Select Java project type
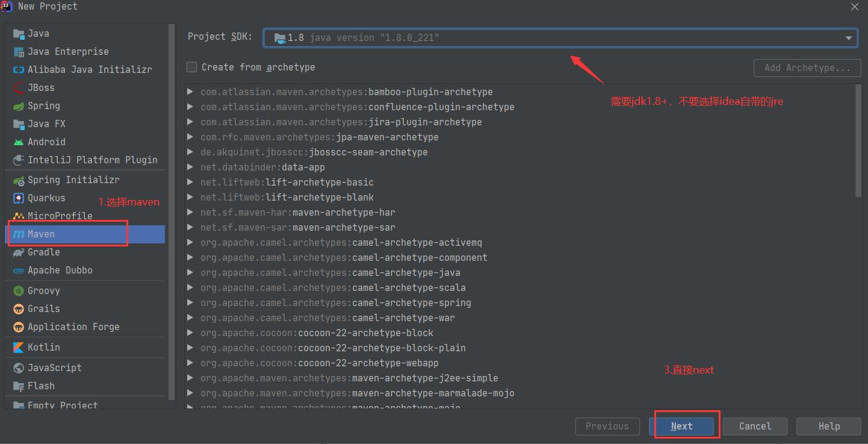This screenshot has width=868, height=444. point(85,34)
